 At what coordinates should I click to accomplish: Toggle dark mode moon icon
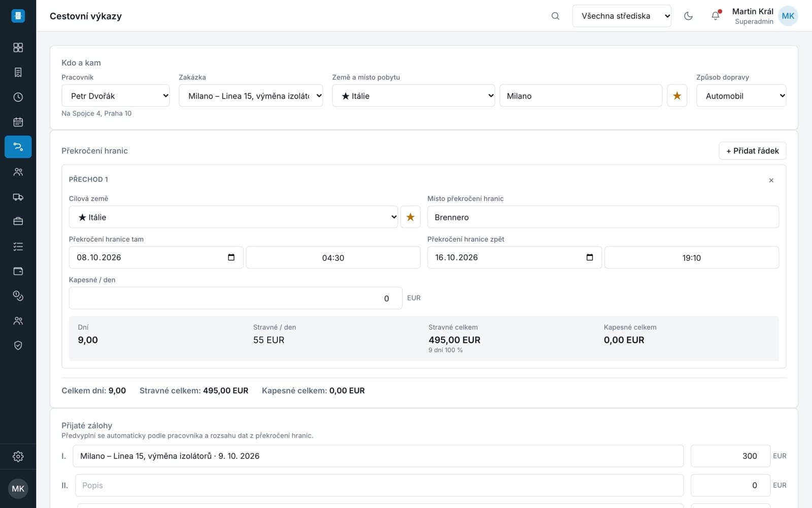click(688, 16)
